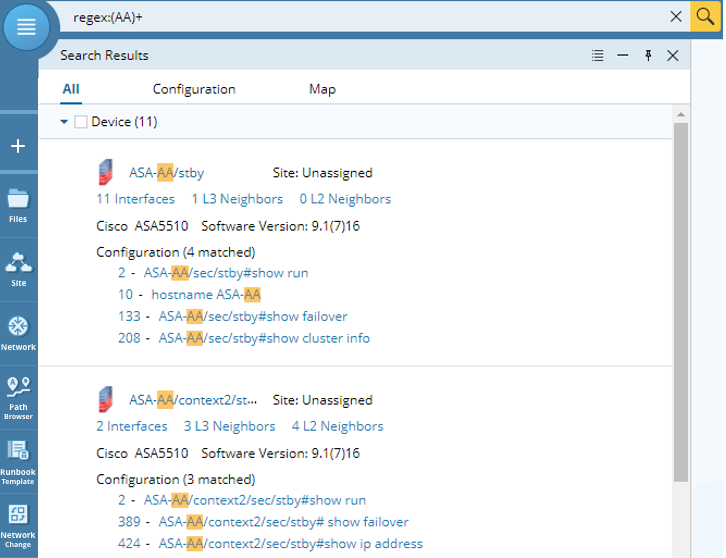Clear the regex search text

click(676, 16)
